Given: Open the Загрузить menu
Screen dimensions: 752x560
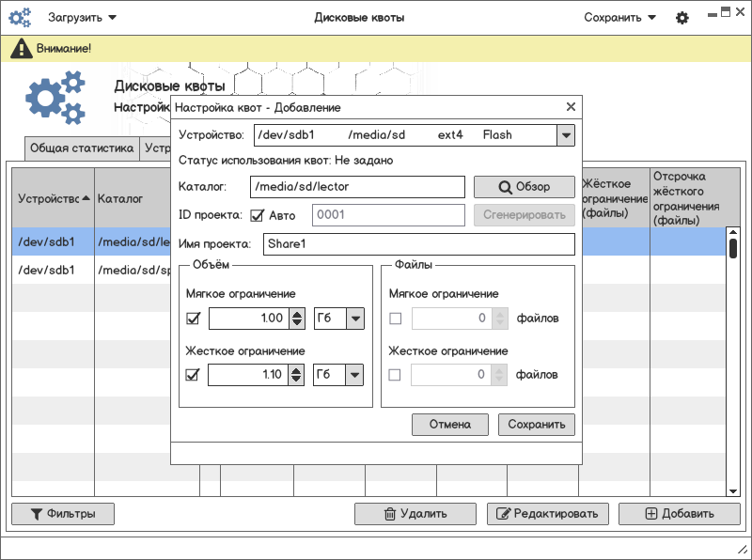Looking at the screenshot, I should click(83, 18).
